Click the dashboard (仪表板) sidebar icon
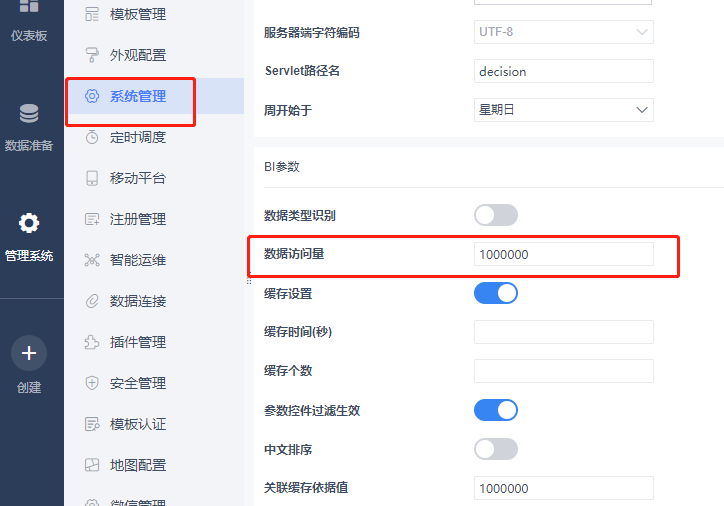This screenshot has width=724, height=506. click(29, 8)
